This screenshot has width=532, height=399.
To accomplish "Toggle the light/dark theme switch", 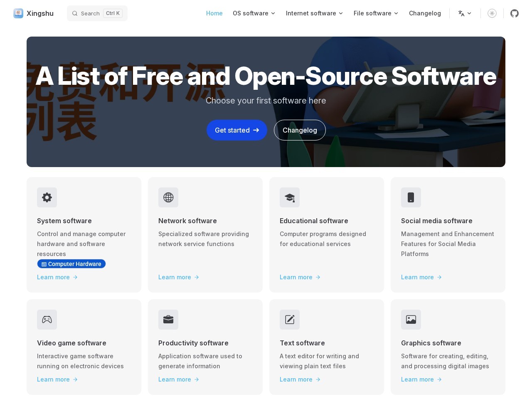I will 492,13.
